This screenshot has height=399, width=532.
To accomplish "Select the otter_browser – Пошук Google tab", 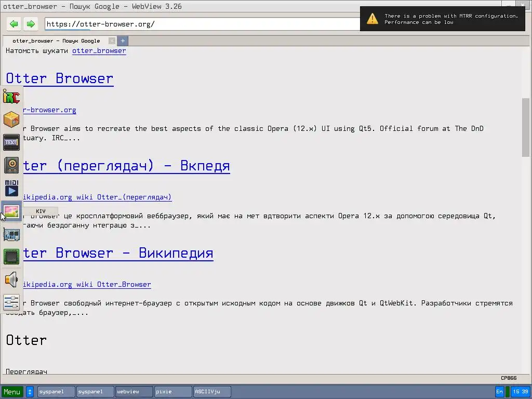I will tap(56, 41).
